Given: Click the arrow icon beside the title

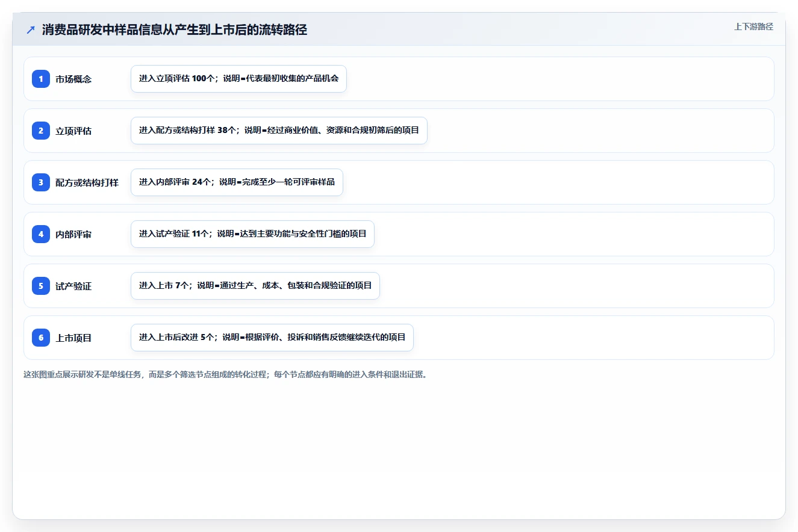Looking at the screenshot, I should [x=31, y=29].
